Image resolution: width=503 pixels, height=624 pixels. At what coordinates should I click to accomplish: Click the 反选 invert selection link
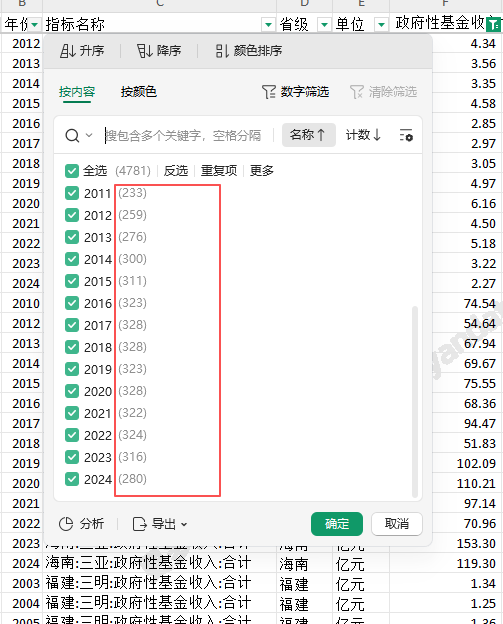click(x=176, y=171)
